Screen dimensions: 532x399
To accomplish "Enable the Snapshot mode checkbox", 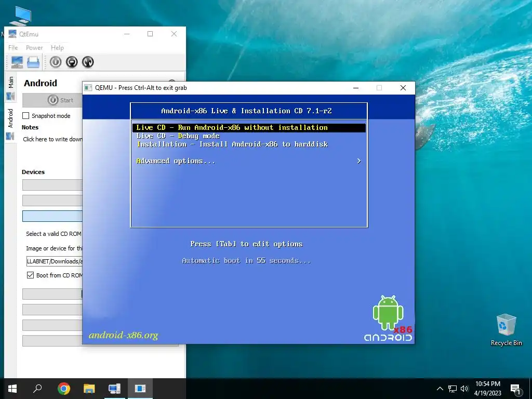I will [26, 116].
